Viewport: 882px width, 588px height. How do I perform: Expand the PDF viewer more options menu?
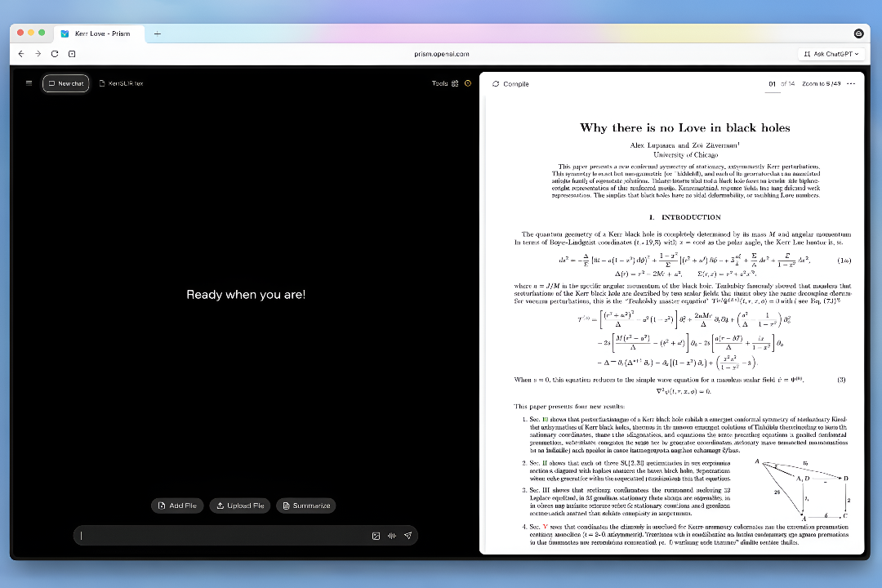click(x=851, y=83)
